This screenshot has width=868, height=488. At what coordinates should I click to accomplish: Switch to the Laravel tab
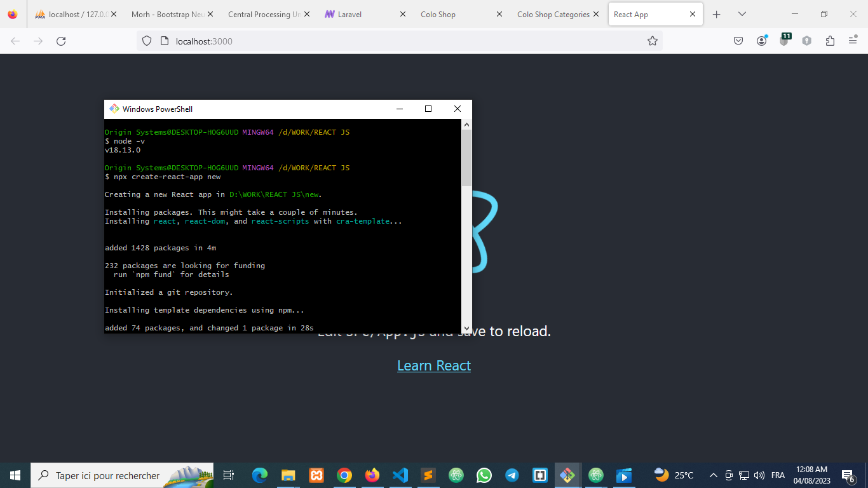click(351, 14)
